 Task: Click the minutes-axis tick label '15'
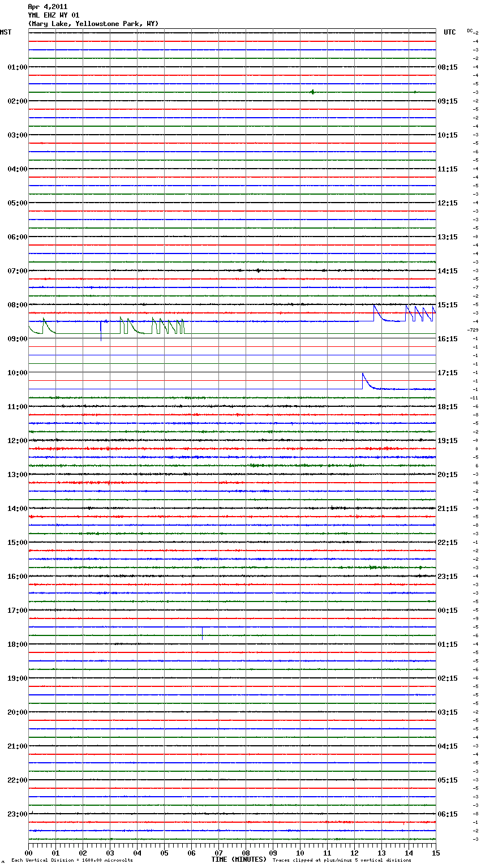coord(436,853)
